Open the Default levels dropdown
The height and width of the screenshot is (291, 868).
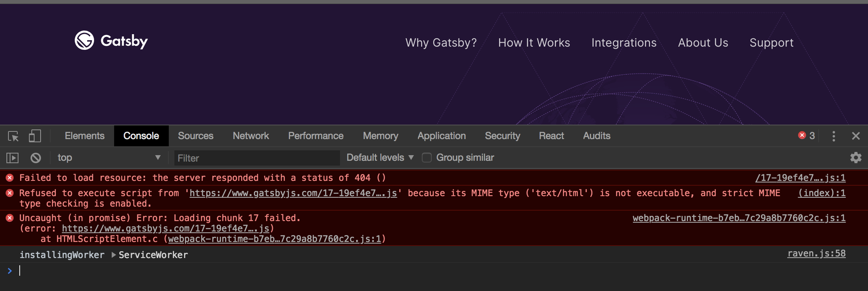click(380, 158)
